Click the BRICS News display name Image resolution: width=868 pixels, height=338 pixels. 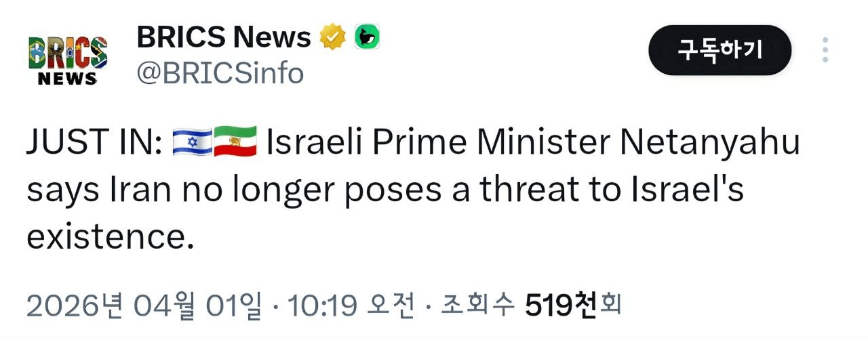click(224, 38)
